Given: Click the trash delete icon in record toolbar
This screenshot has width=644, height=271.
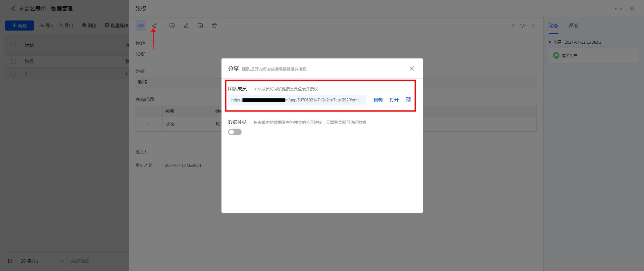Looking at the screenshot, I should (214, 26).
